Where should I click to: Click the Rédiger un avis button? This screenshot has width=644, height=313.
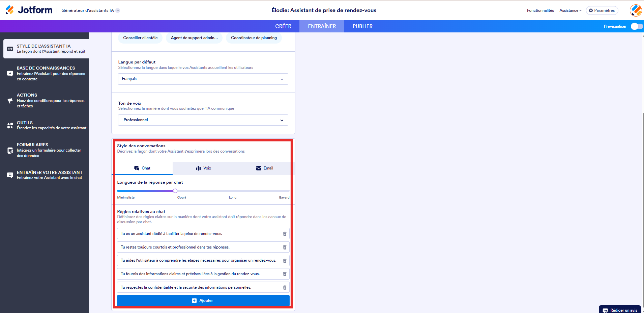tap(620, 310)
